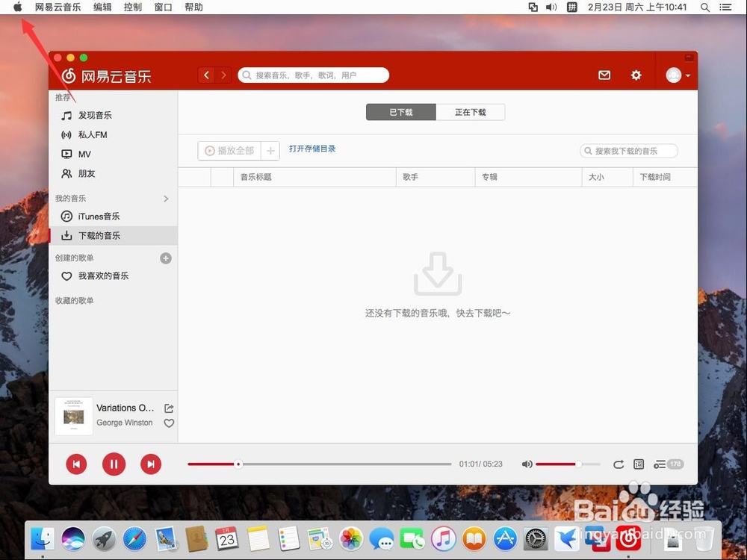
Task: Add a new playlist with plus icon
Action: tap(166, 258)
